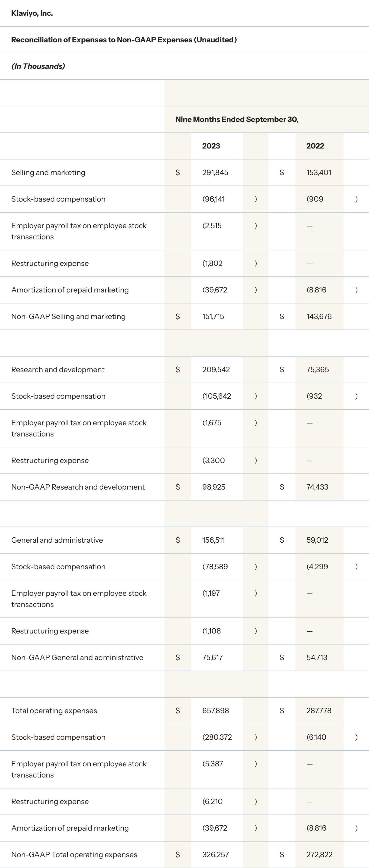The image size is (369, 868).
Task: Click the 'Amortization of prepaid marketing' label under Selling and marketing
Action: pos(70,290)
